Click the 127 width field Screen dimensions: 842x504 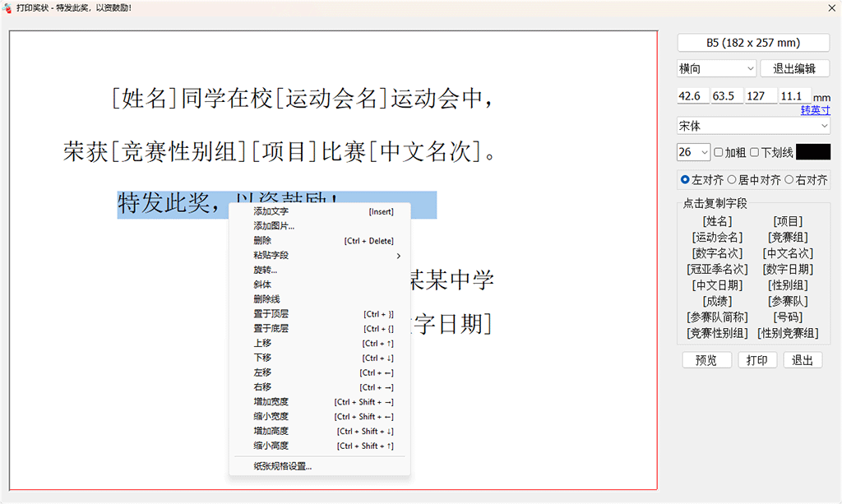(761, 96)
